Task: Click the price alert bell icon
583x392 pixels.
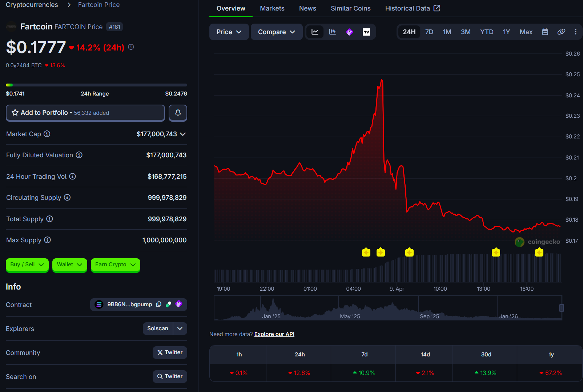Action: pos(178,113)
